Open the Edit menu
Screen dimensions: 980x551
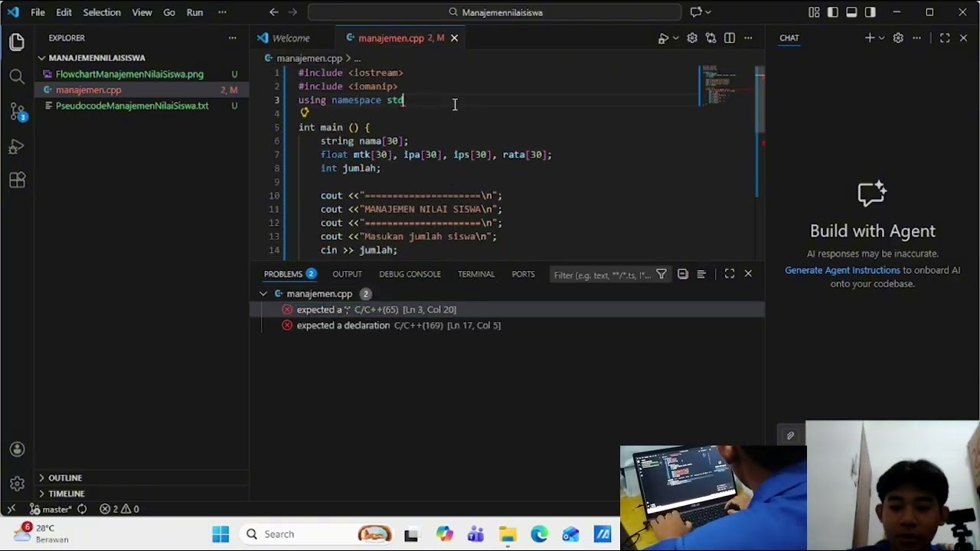coord(64,12)
